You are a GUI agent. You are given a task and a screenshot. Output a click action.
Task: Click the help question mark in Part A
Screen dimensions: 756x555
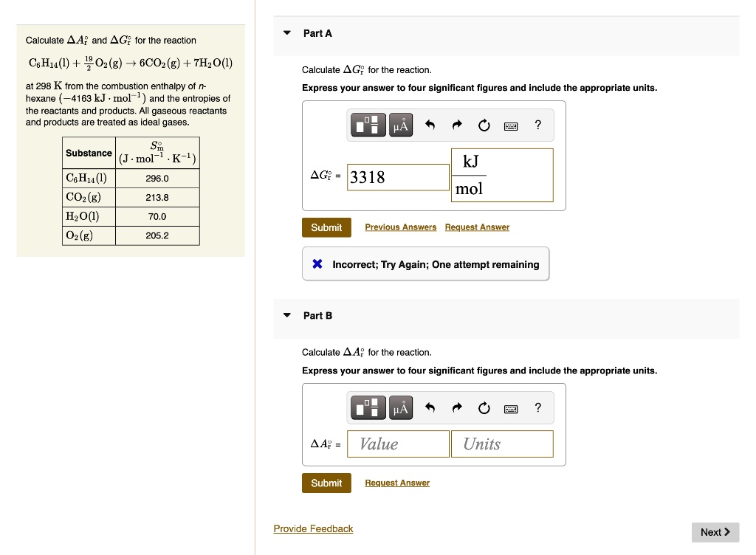pos(537,125)
